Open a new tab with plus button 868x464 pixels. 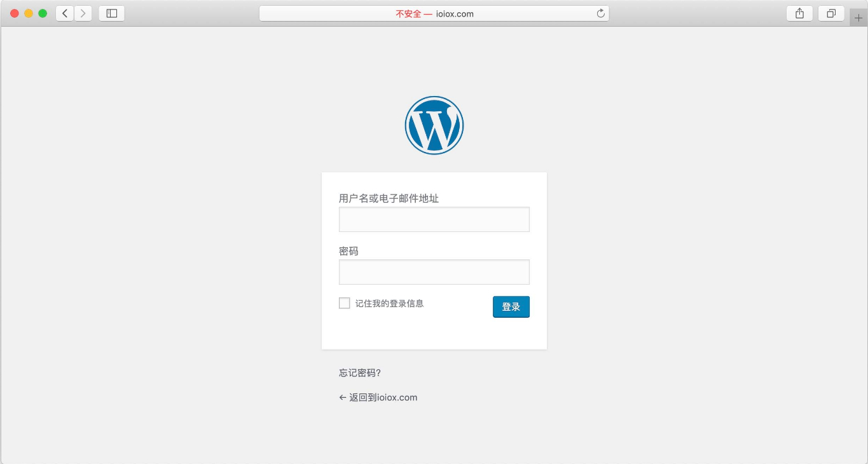(858, 18)
